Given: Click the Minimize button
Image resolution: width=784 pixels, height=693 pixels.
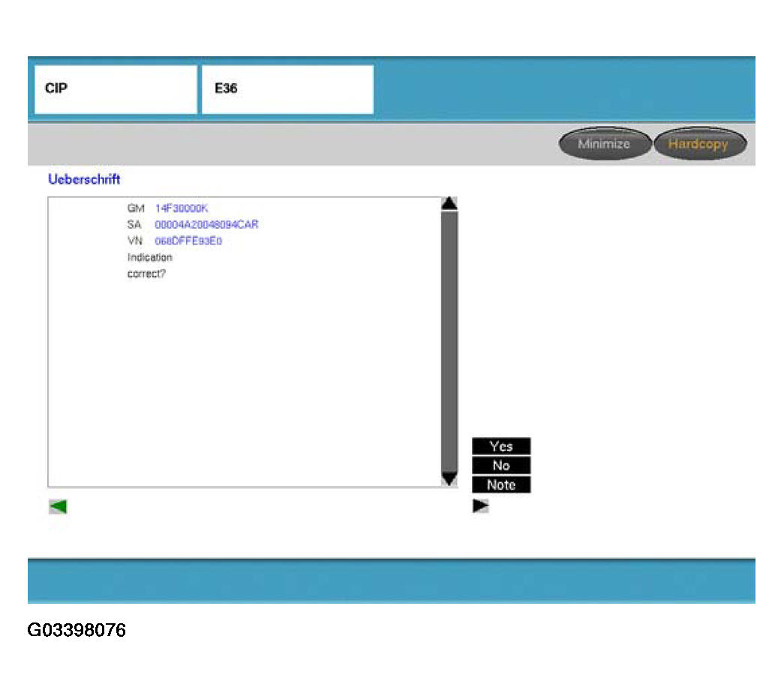Looking at the screenshot, I should point(604,144).
